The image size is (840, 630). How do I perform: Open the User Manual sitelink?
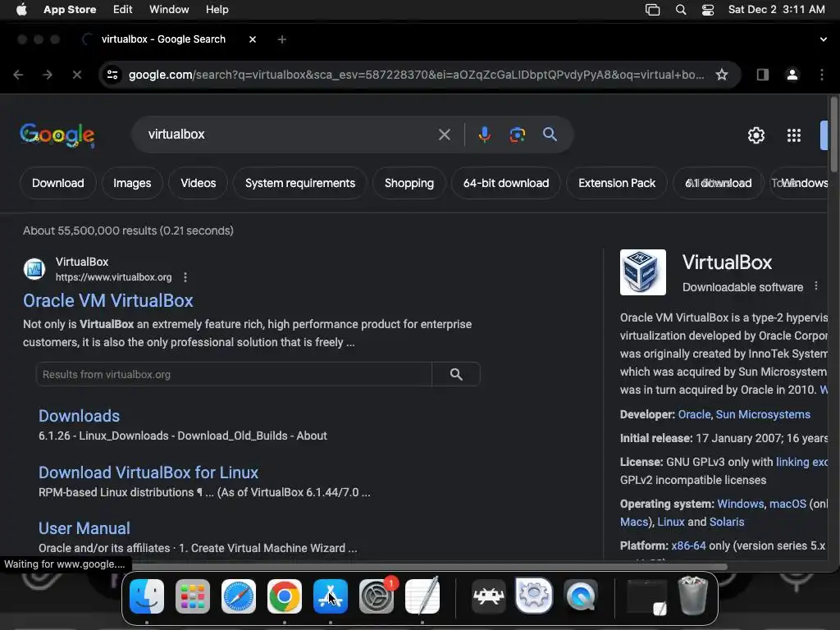[84, 528]
